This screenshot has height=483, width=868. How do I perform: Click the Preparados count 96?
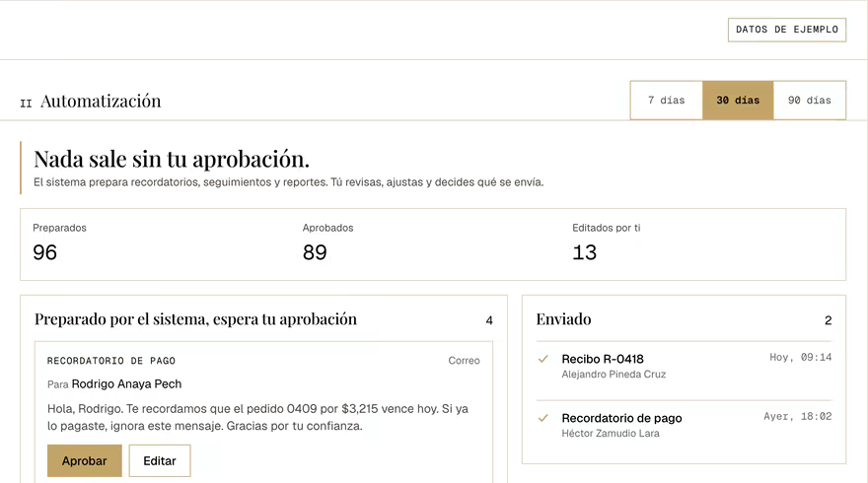coord(44,252)
